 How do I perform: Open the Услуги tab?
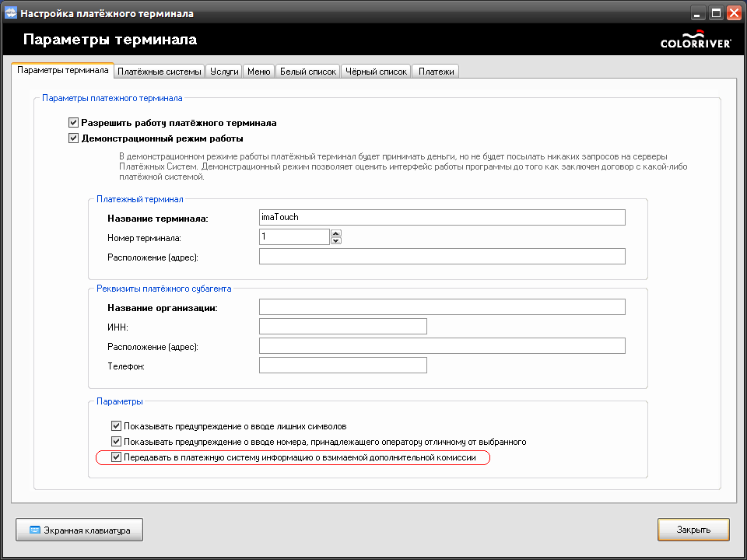tap(224, 72)
